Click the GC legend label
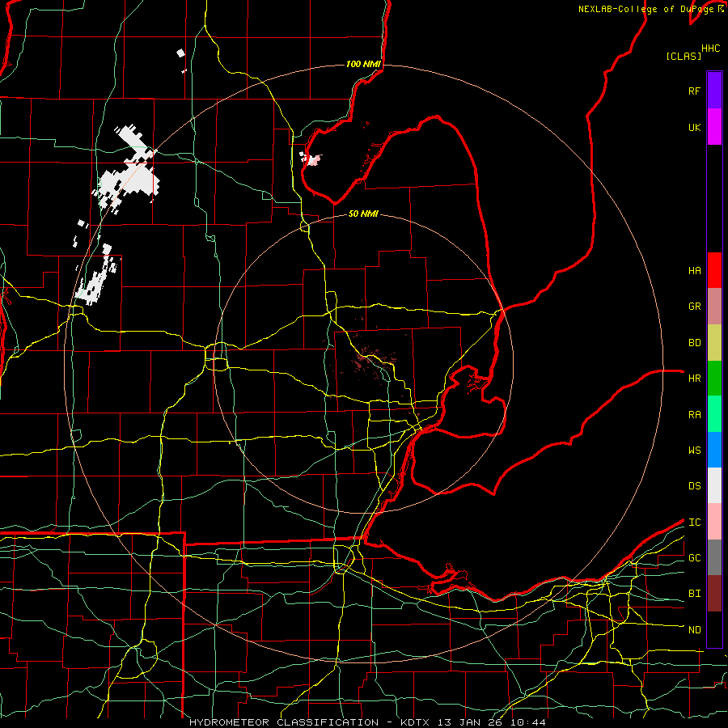This screenshot has height=728, width=728. (695, 558)
